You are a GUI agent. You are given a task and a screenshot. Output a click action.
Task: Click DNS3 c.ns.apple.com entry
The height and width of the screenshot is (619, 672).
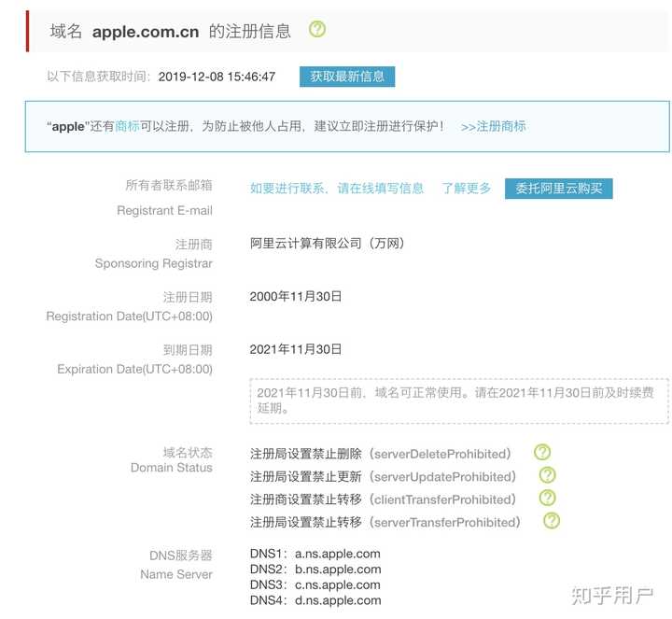(x=315, y=584)
